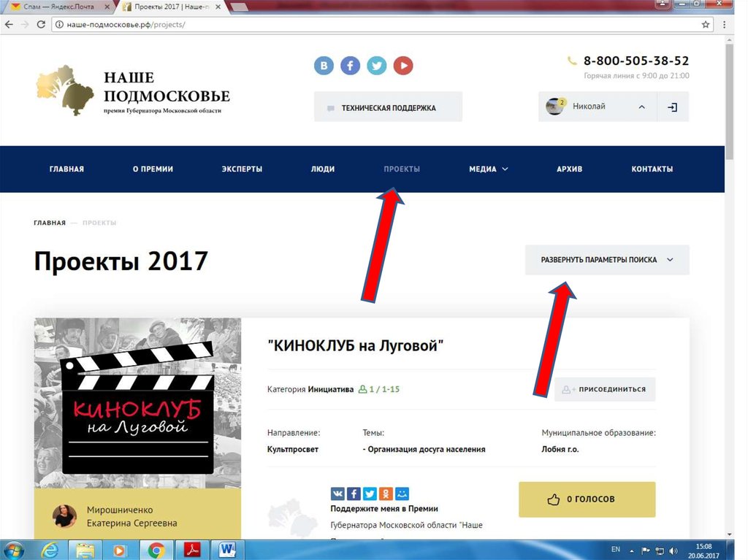Expand the Медиа navigation dropdown
748x560 pixels.
[488, 169]
